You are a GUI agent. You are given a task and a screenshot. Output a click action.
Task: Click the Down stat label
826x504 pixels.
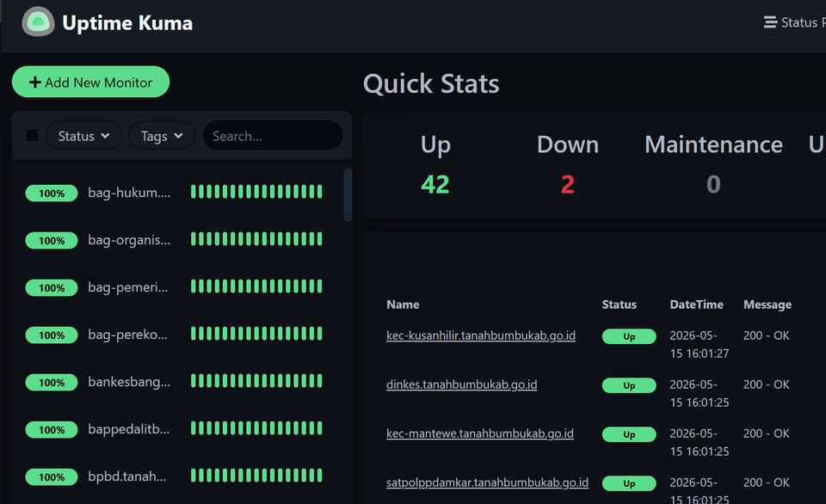coord(567,144)
